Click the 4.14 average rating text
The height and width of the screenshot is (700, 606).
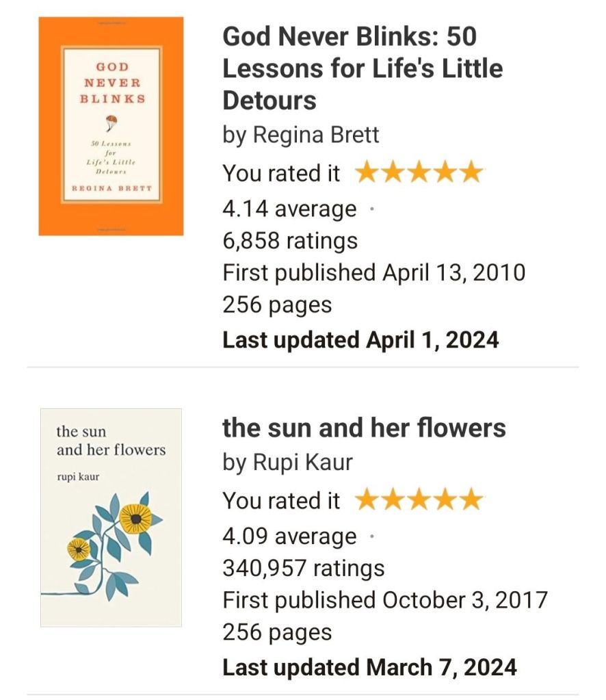pyautogui.click(x=289, y=209)
